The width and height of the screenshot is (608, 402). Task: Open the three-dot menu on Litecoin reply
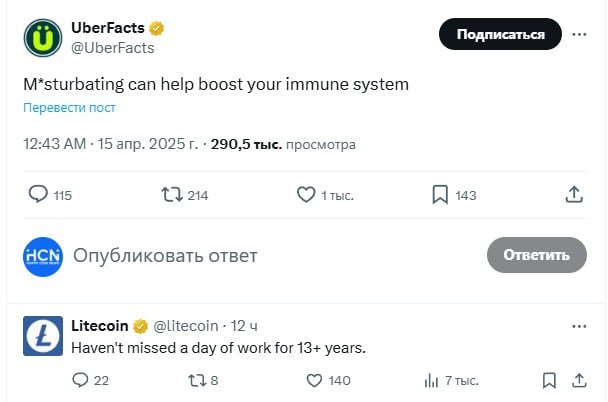pyautogui.click(x=579, y=326)
